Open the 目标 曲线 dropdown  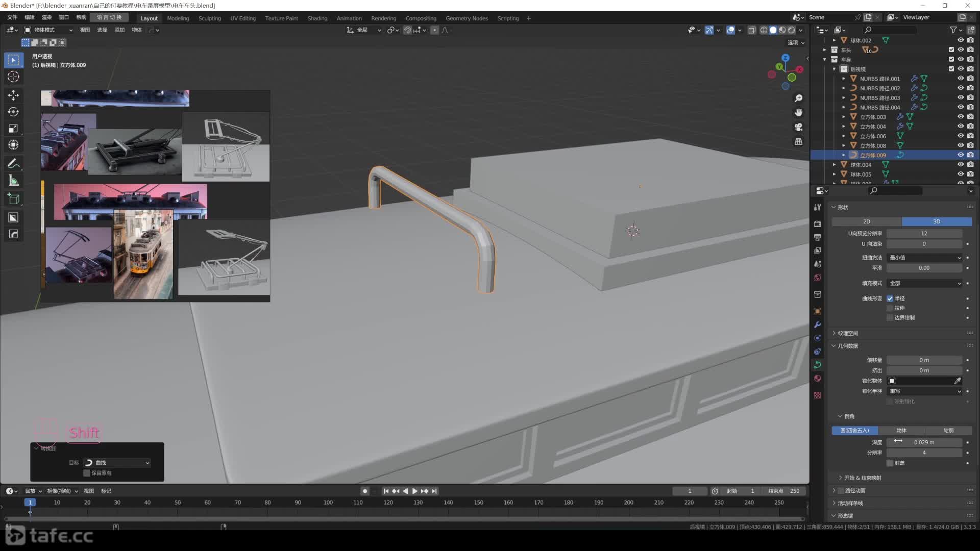click(117, 463)
